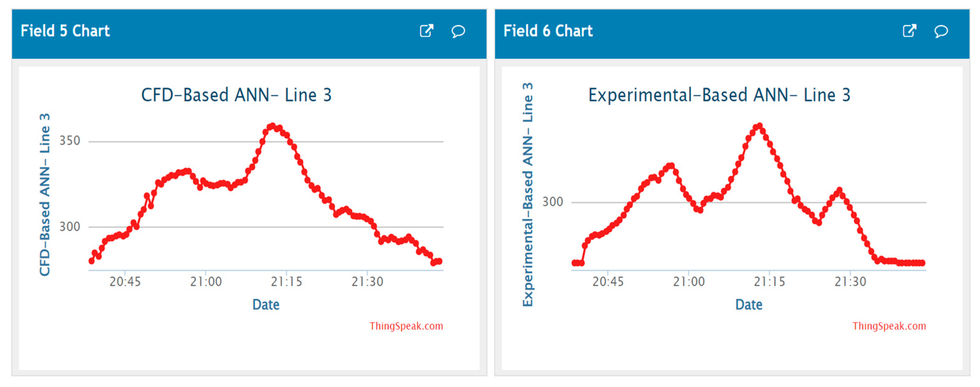Click the Field 5 Chart comment bubble icon
The image size is (980, 387).
458,31
